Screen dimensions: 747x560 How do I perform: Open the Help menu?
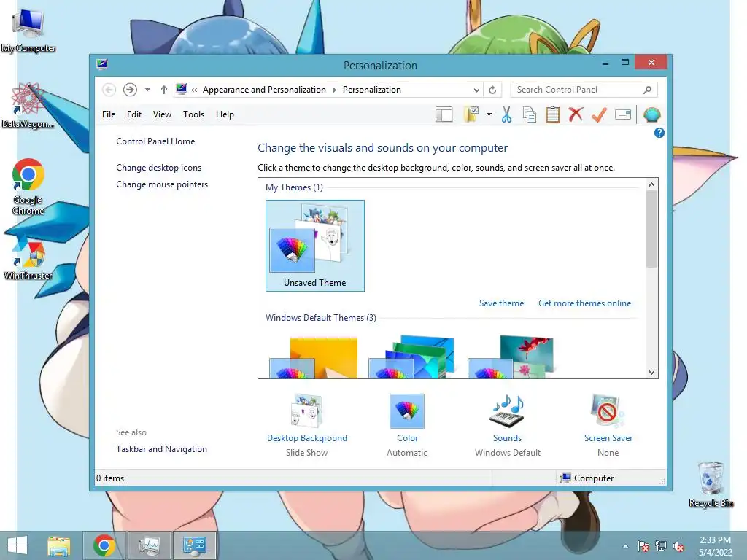click(x=225, y=114)
